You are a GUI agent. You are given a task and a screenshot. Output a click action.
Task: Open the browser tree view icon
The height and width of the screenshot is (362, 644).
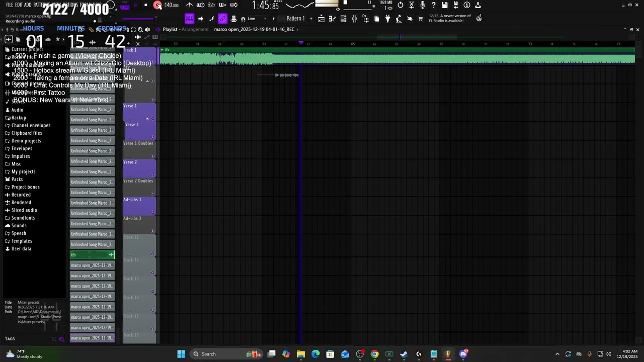365,19
